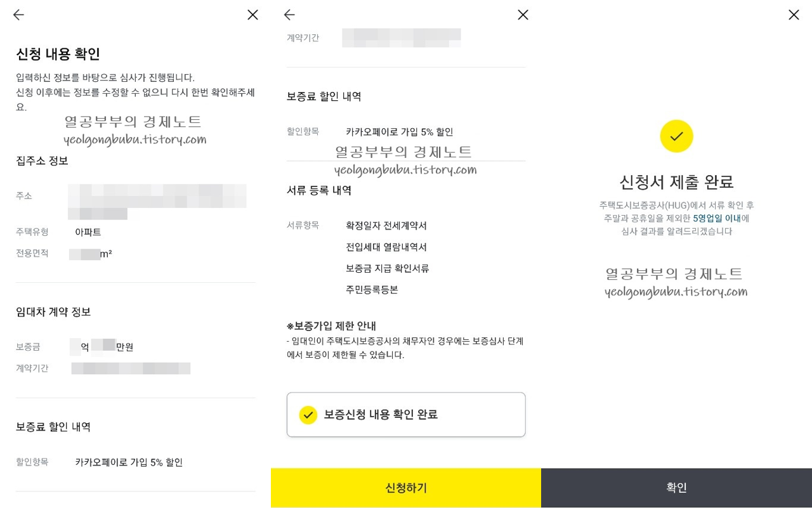Click the 카카오페이로 가입 5% 할인 item in left panel
The image size is (812, 508).
click(129, 462)
